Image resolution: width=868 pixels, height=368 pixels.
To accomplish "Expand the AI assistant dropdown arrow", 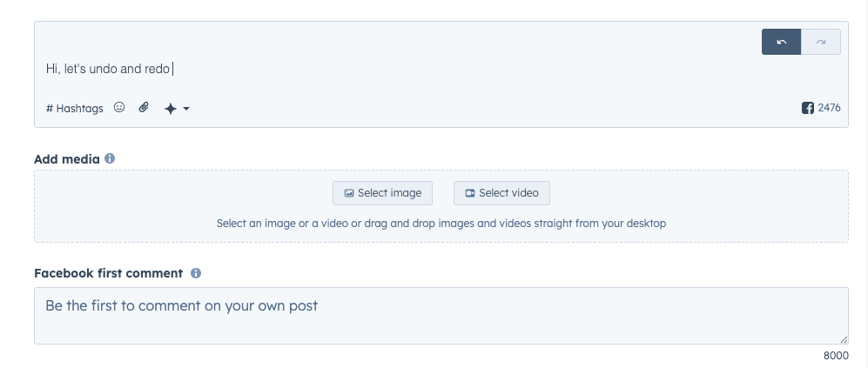I will (186, 109).
